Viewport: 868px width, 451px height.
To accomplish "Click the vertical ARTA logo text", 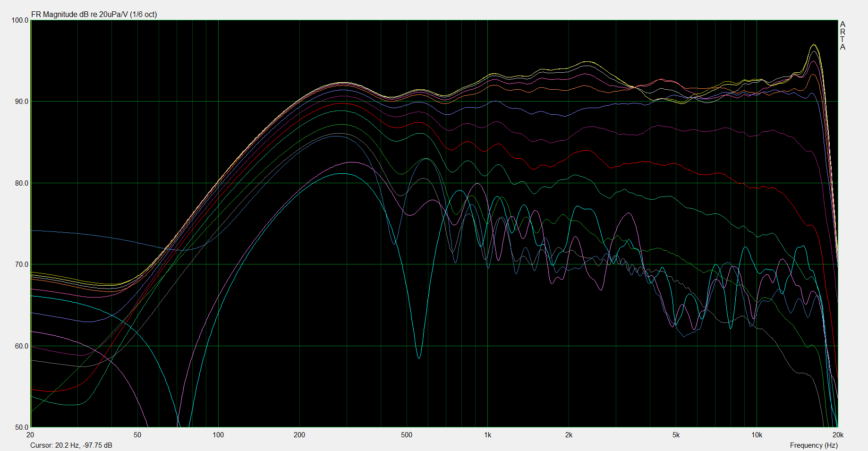I will (843, 35).
